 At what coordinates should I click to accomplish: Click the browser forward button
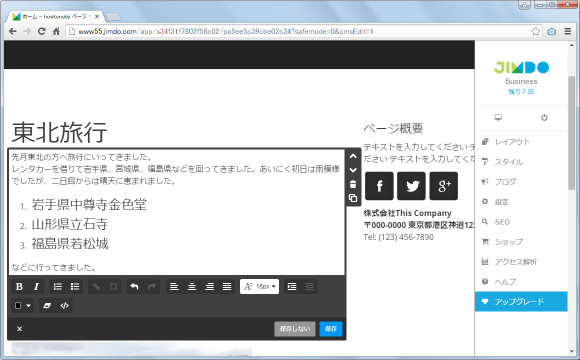click(27, 31)
